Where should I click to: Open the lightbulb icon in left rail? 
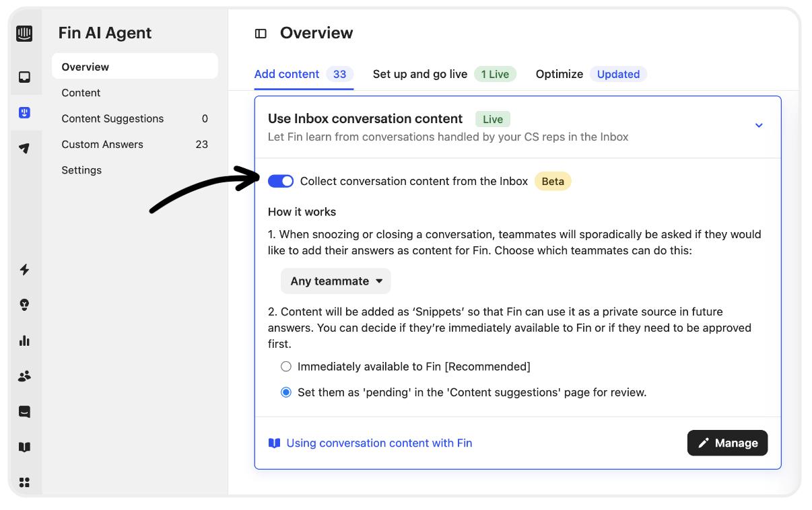24,305
